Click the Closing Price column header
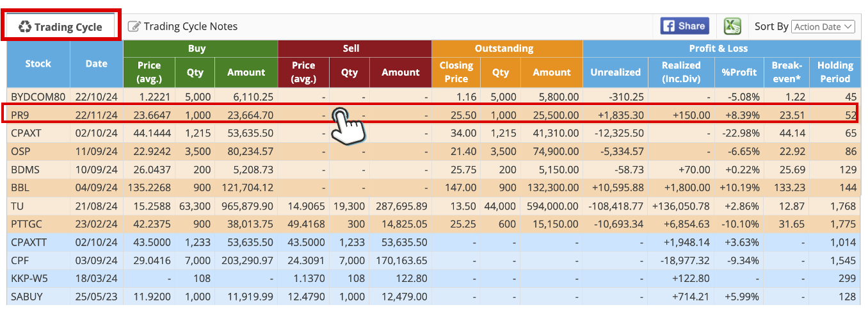 [456, 72]
